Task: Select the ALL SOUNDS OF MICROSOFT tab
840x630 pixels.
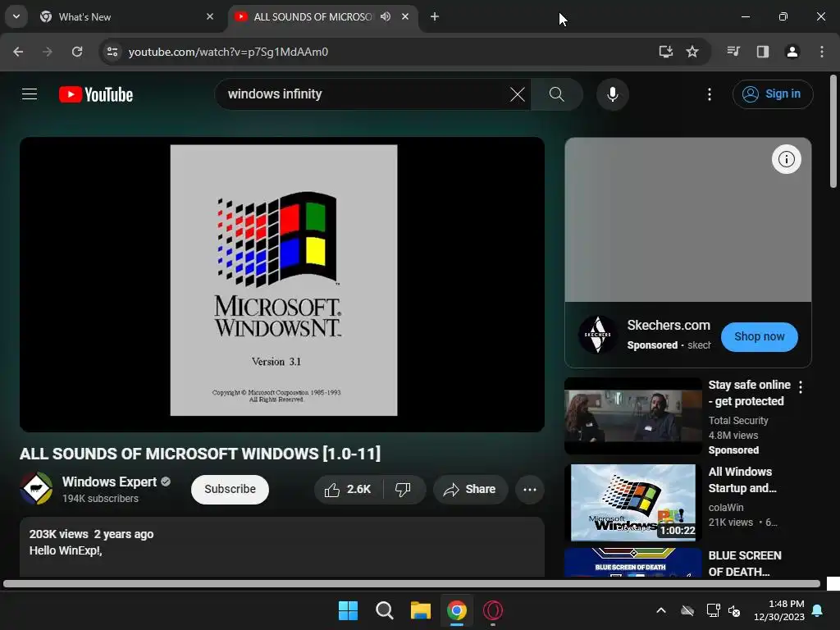Action: (313, 17)
